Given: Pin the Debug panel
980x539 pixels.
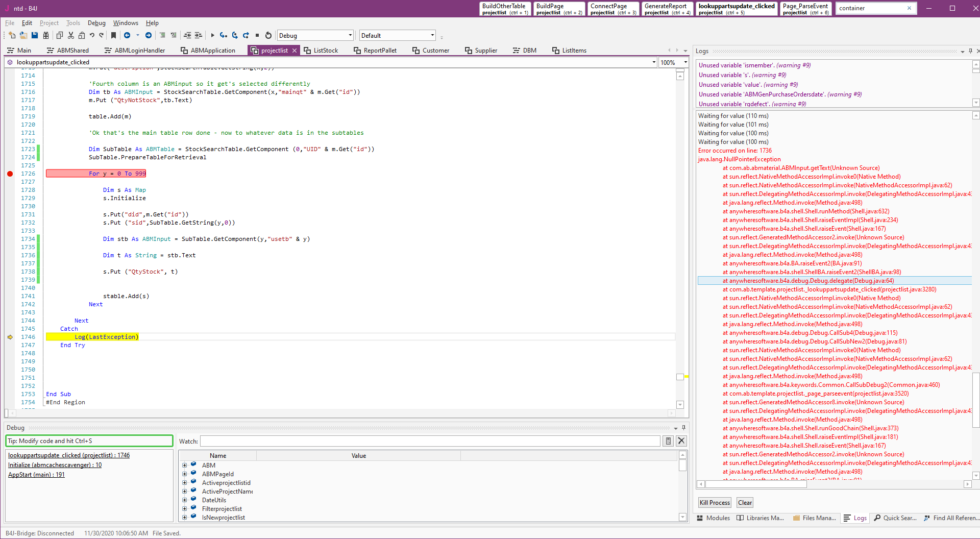Looking at the screenshot, I should (x=683, y=428).
